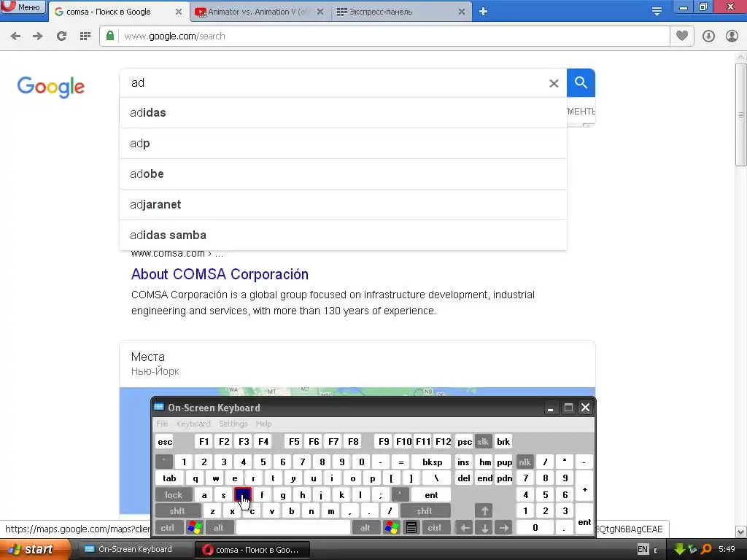Reload the current page
This screenshot has width=747, height=560.
click(61, 36)
